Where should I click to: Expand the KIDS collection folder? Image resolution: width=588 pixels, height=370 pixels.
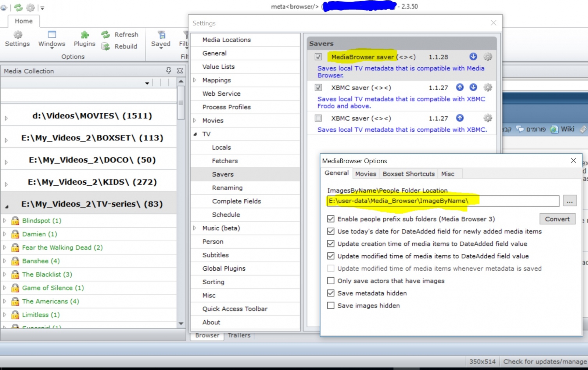tap(6, 184)
